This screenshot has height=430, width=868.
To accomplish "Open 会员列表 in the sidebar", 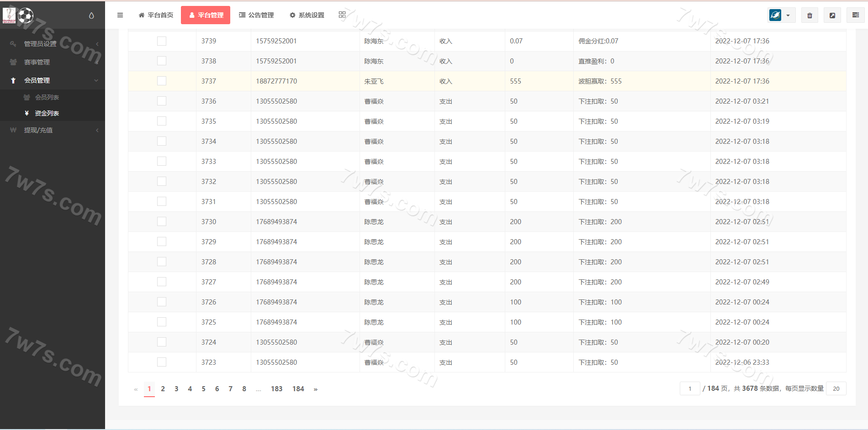I will 47,97.
